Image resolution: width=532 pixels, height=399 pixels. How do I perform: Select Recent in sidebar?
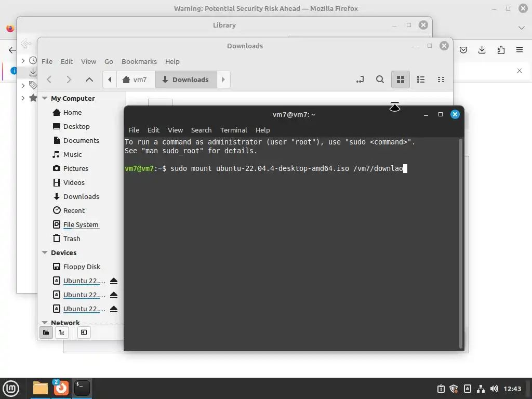coord(74,210)
